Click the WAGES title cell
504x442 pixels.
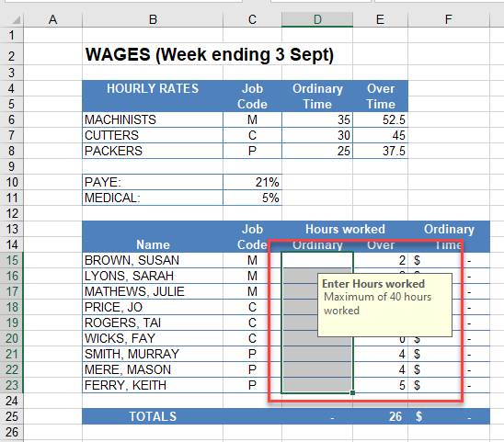click(x=210, y=54)
